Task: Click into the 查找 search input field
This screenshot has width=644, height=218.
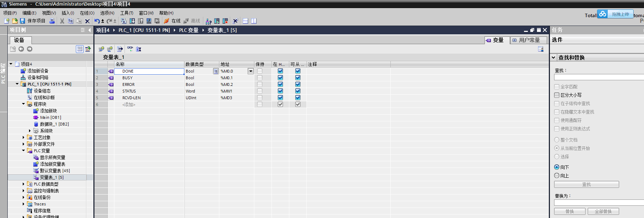Action: [599, 77]
